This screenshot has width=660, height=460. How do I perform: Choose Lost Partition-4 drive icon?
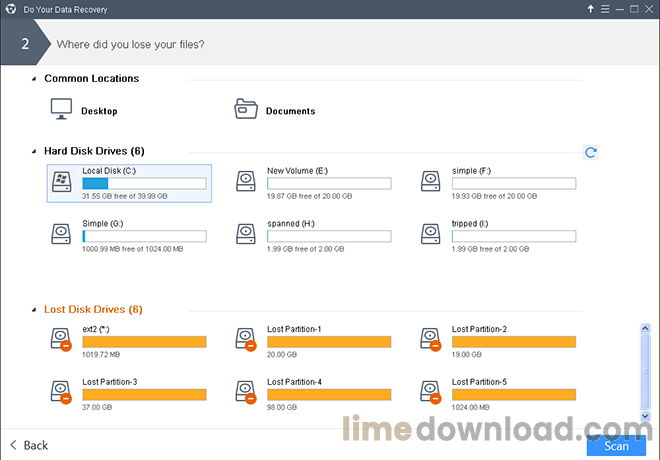click(x=247, y=392)
